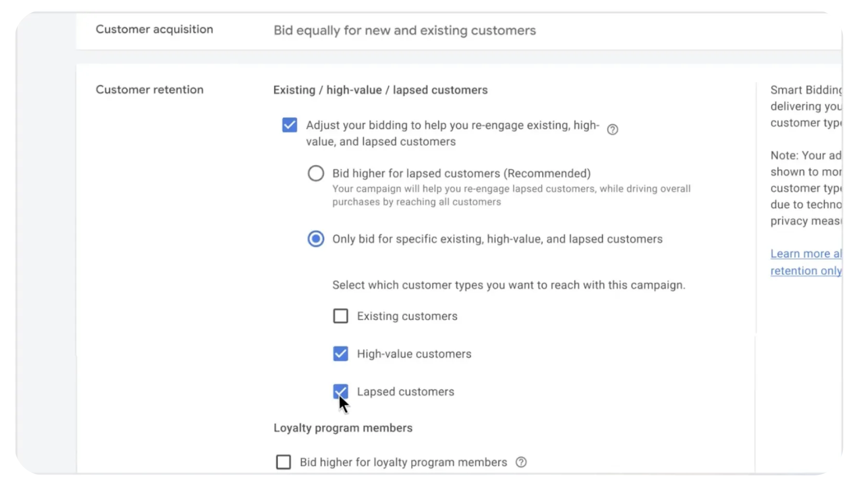
Task: Click the Loyalty program members heading
Action: point(343,428)
